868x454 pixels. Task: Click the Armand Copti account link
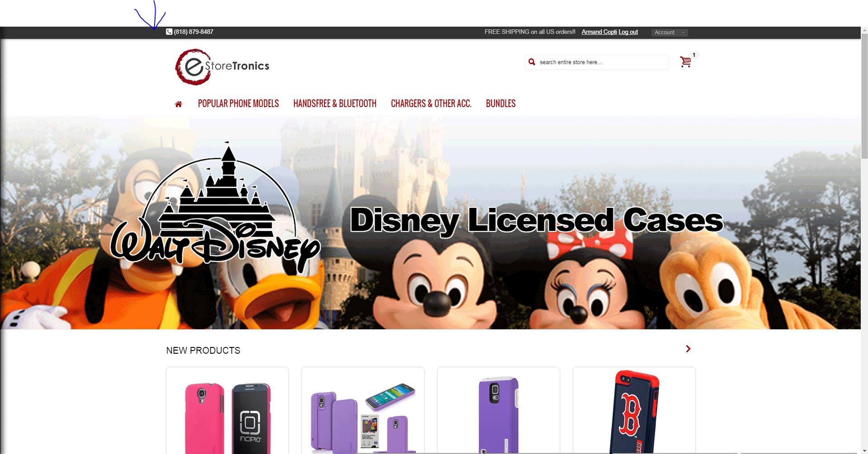[x=599, y=32]
